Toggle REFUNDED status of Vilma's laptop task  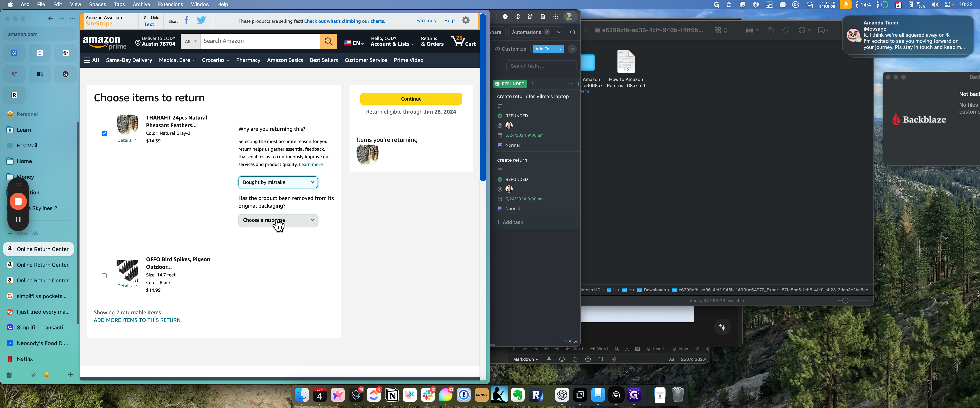pos(500,116)
